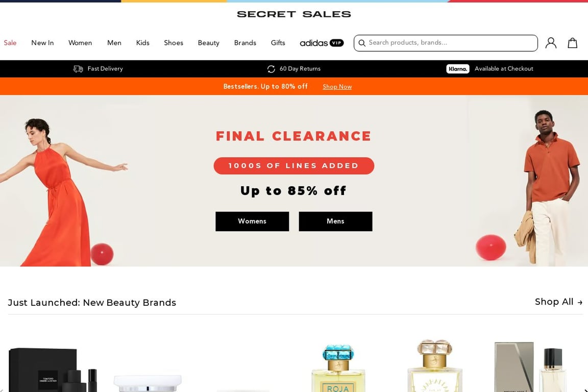Click the Secret Sales logo
This screenshot has width=588, height=392.
pyautogui.click(x=294, y=14)
